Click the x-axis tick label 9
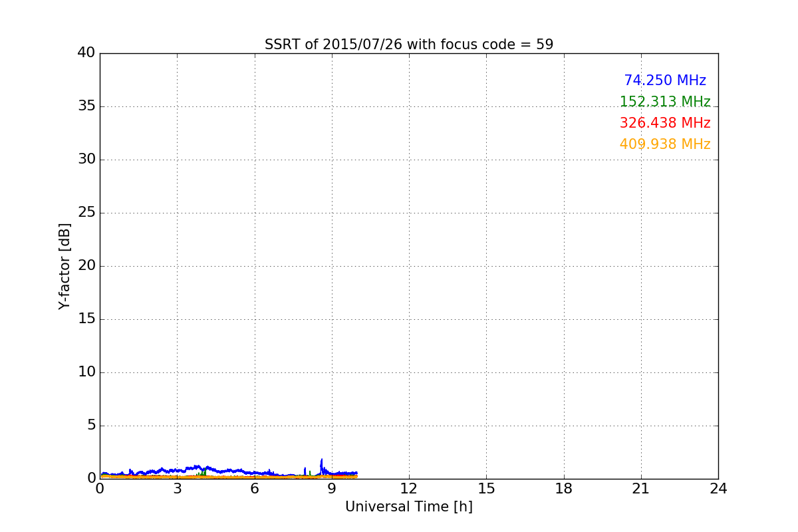Screen dimensions: 798x532 pos(332,489)
